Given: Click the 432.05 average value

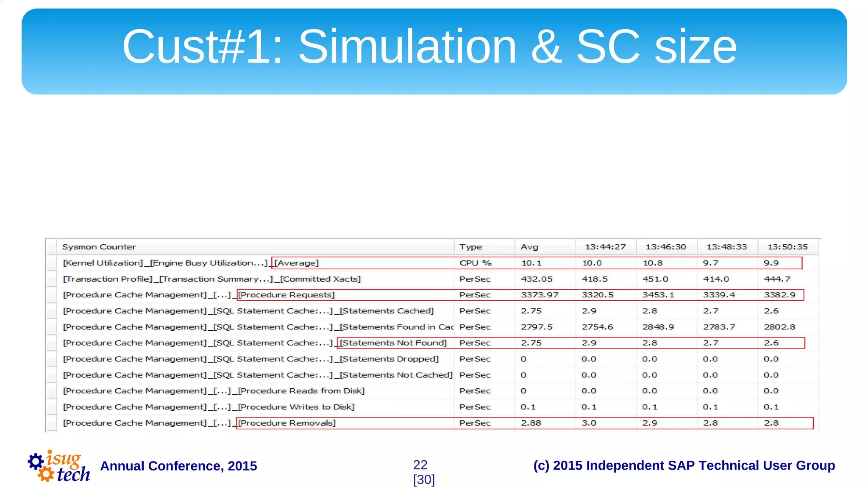Looking at the screenshot, I should click(537, 279).
